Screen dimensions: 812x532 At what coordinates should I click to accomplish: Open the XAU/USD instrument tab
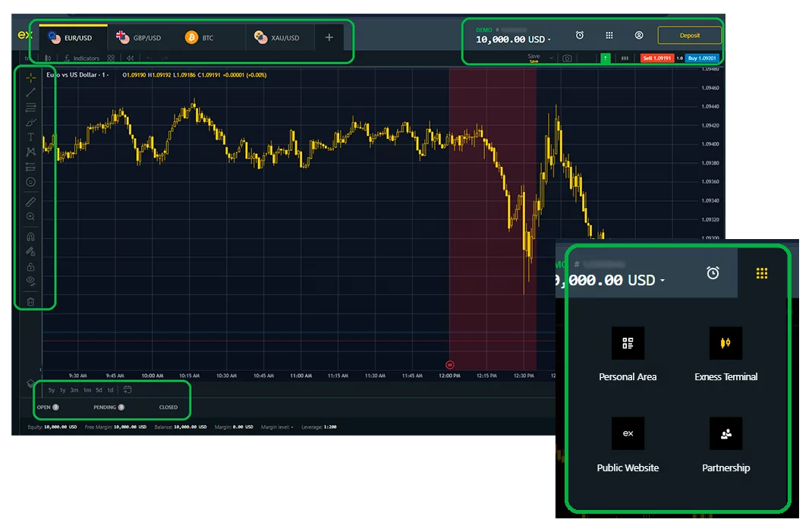coord(285,36)
